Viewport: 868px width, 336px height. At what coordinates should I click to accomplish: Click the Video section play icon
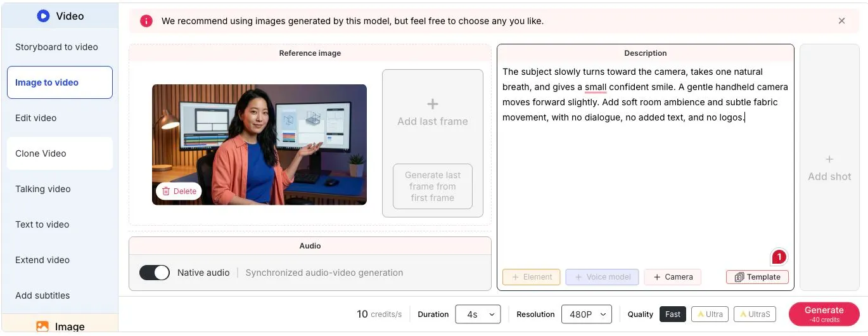(x=43, y=16)
